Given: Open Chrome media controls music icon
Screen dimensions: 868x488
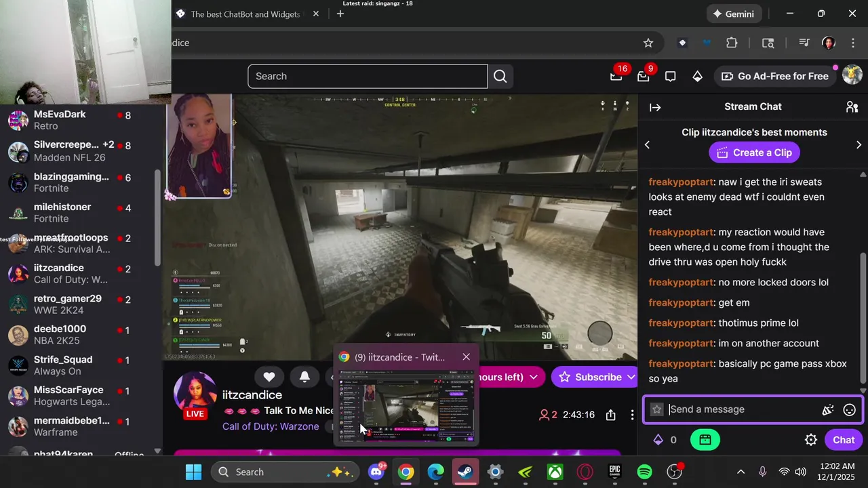Looking at the screenshot, I should point(804,43).
